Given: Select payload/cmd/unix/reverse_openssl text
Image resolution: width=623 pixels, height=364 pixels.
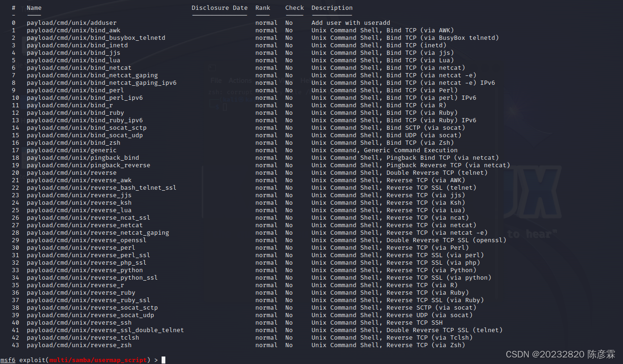Looking at the screenshot, I should pos(87,240).
